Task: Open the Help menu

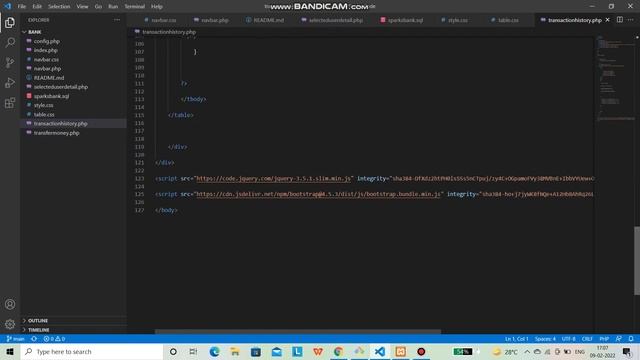Action: point(157,7)
